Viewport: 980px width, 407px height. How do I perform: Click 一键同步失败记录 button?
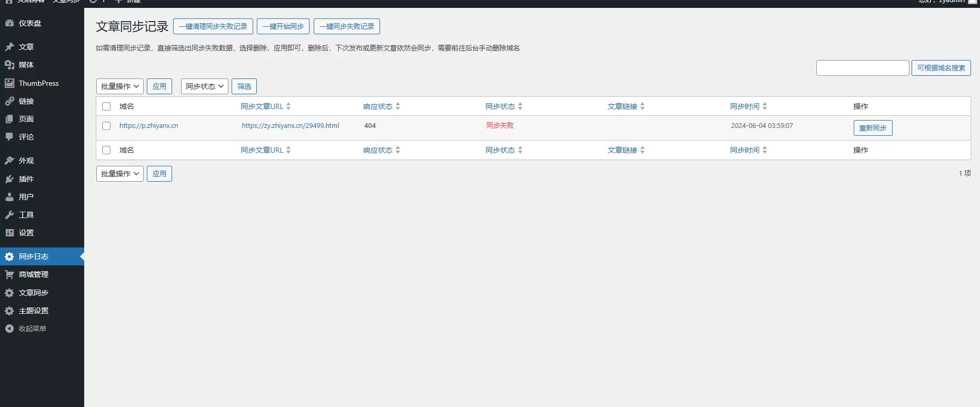pyautogui.click(x=347, y=26)
